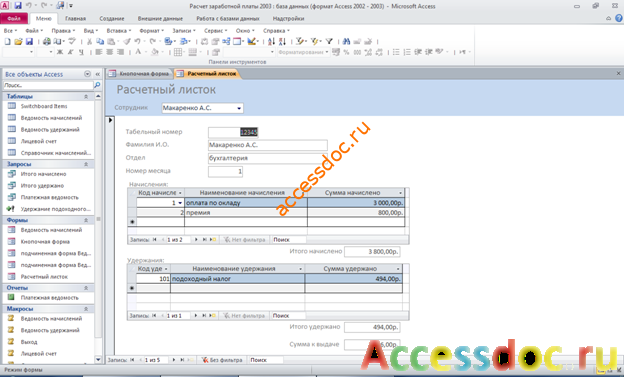The width and height of the screenshot is (624, 377).
Task: Click the Cut scissors icon
Action: [90, 41]
